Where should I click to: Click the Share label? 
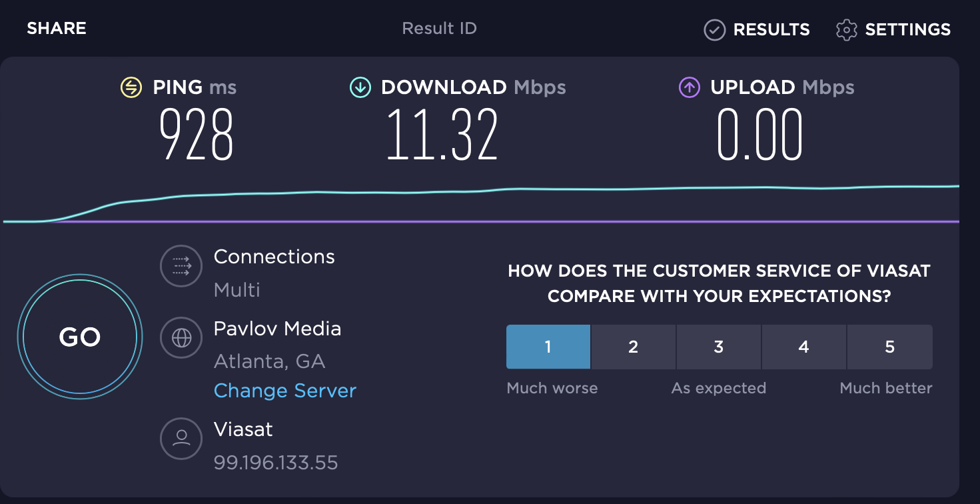tap(57, 29)
